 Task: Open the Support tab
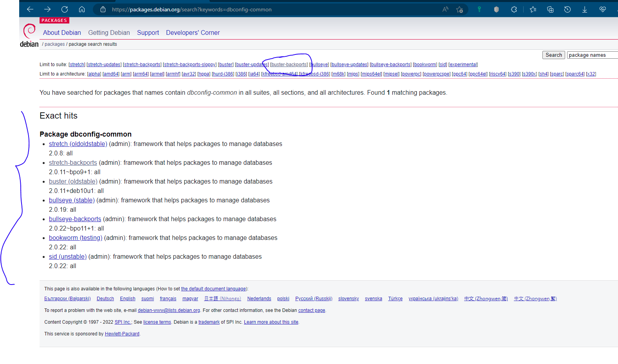(148, 33)
